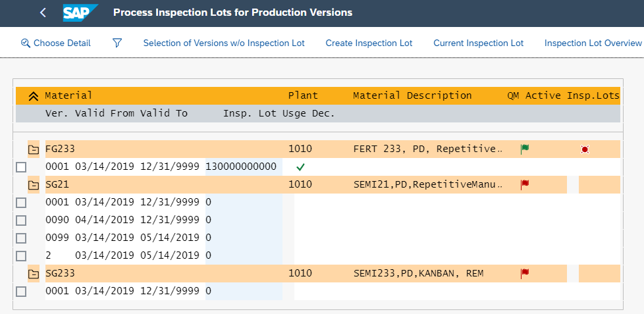Check the box for SG233 version 0001
Screen dimensions: 644x314
[x=21, y=292]
